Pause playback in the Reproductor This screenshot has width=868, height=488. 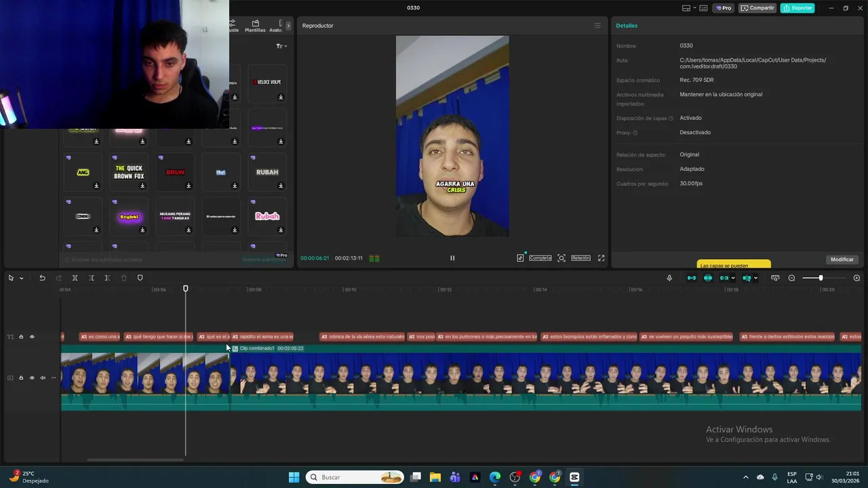[452, 258]
